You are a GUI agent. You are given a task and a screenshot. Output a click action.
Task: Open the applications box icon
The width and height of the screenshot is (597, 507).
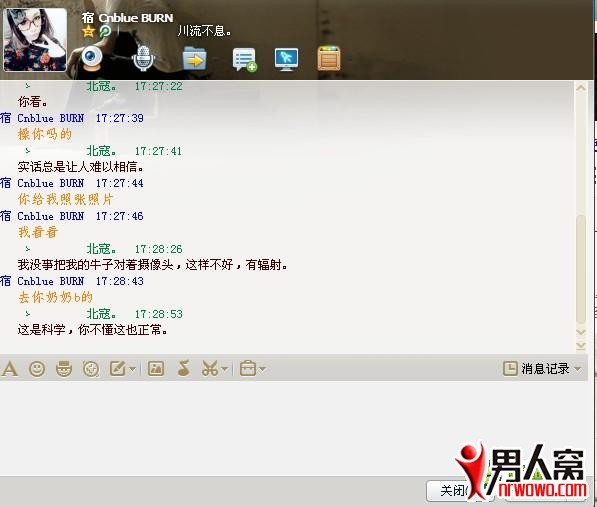[x=329, y=58]
